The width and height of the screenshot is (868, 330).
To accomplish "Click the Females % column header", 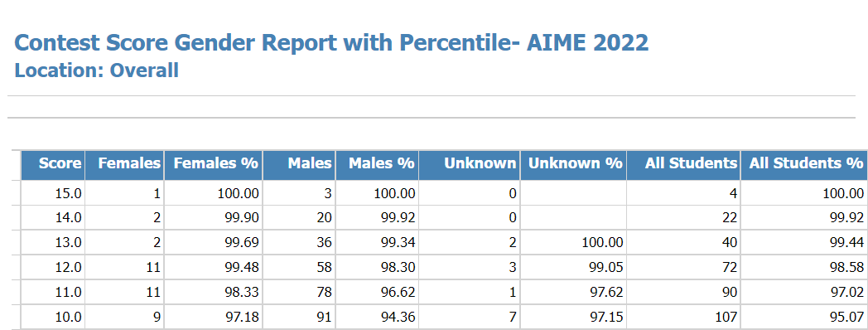I will point(213,165).
